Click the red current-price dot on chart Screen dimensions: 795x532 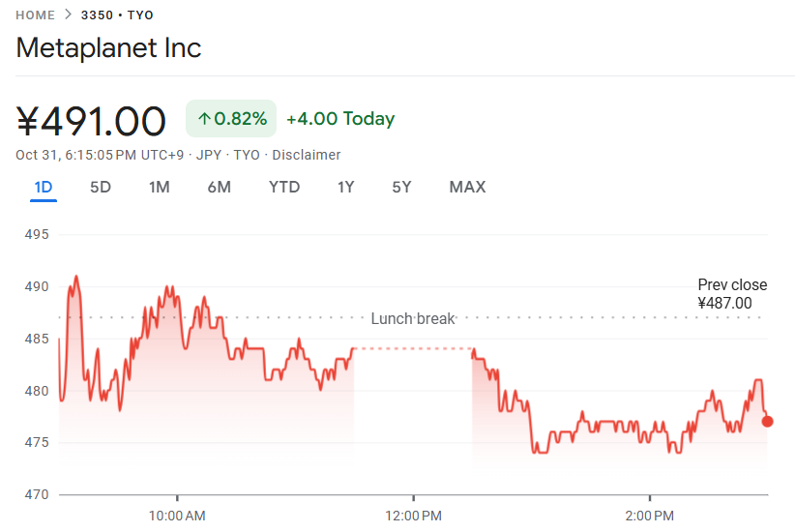pyautogui.click(x=768, y=421)
